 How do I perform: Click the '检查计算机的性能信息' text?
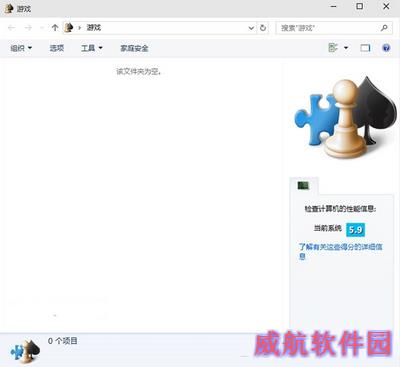point(340,209)
